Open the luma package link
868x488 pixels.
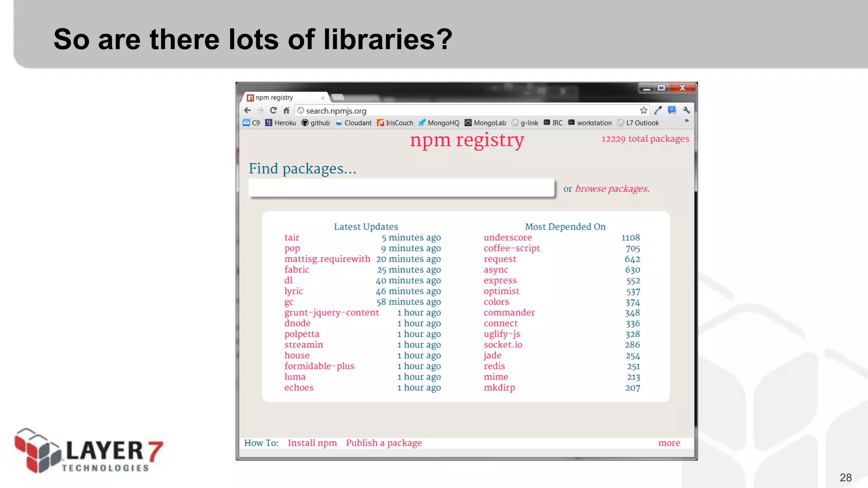click(x=295, y=377)
